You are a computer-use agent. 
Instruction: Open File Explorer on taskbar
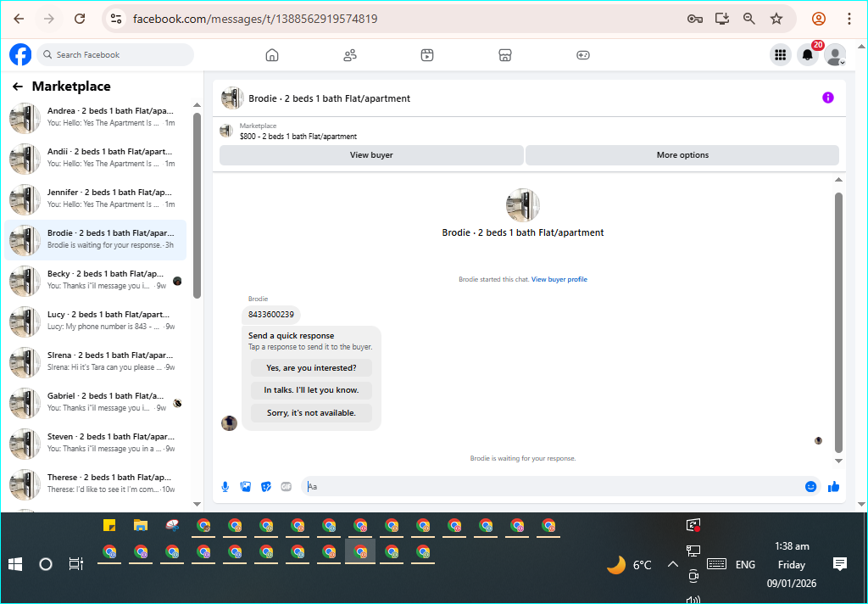[x=141, y=525]
